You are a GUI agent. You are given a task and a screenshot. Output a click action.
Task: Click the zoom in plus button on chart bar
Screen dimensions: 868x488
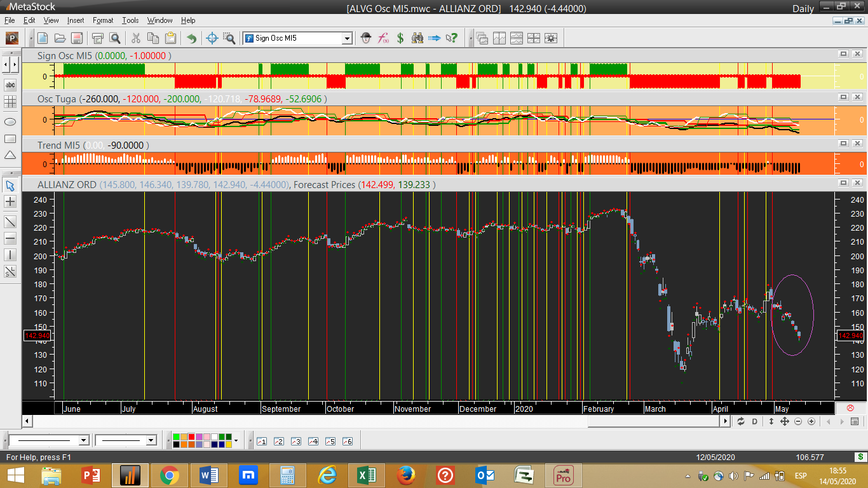click(x=811, y=421)
